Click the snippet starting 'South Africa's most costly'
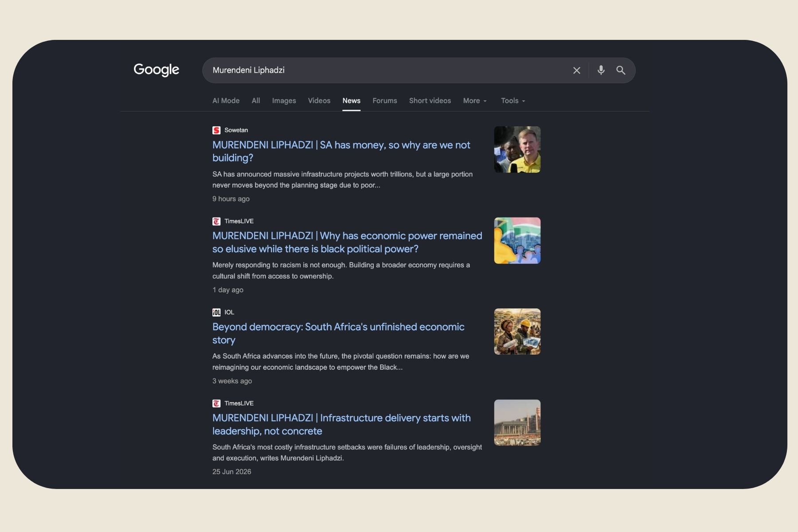 point(347,453)
